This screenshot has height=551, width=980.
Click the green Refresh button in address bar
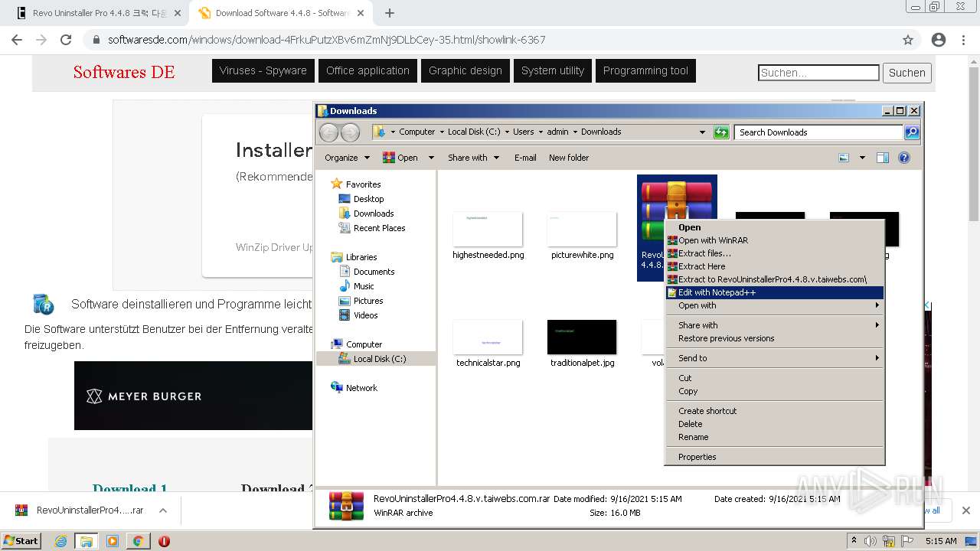pyautogui.click(x=721, y=132)
